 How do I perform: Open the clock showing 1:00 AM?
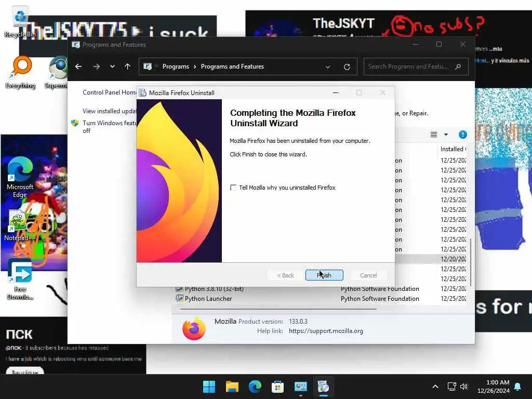(x=494, y=387)
